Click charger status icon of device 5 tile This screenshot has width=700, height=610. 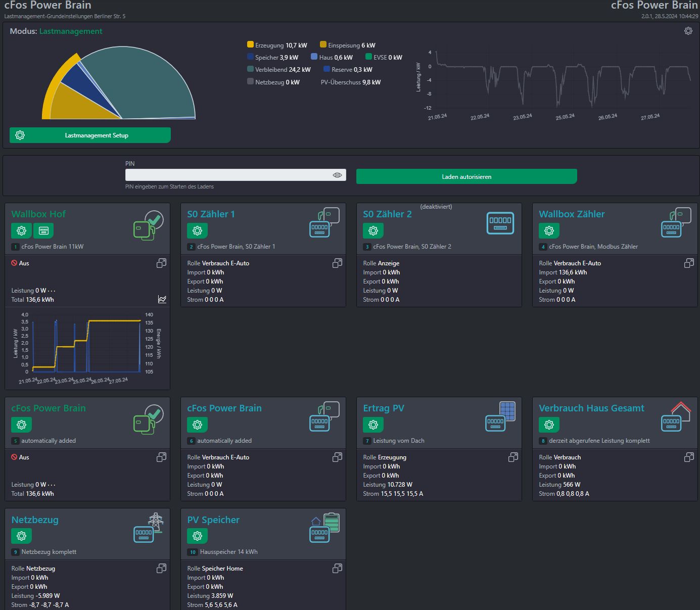[x=148, y=419]
